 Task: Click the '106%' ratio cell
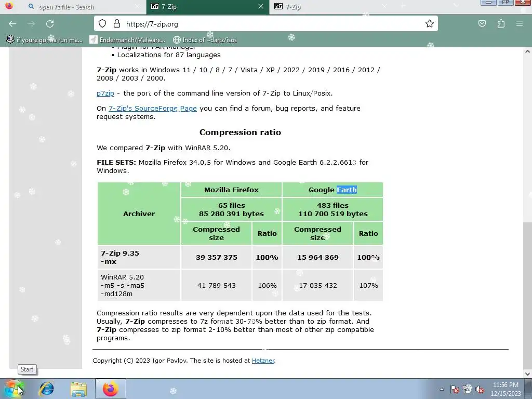tap(267, 285)
